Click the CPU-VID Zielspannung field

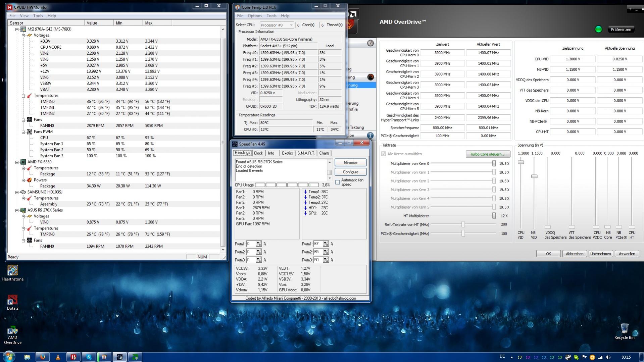click(573, 59)
